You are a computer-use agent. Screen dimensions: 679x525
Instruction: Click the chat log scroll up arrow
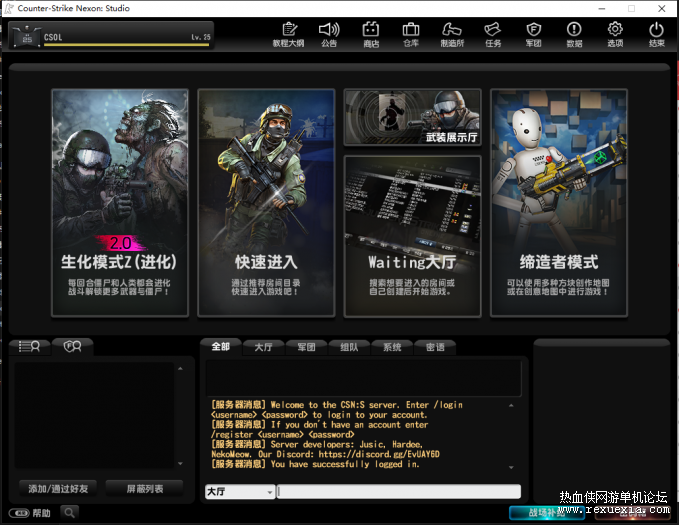pyautogui.click(x=511, y=405)
